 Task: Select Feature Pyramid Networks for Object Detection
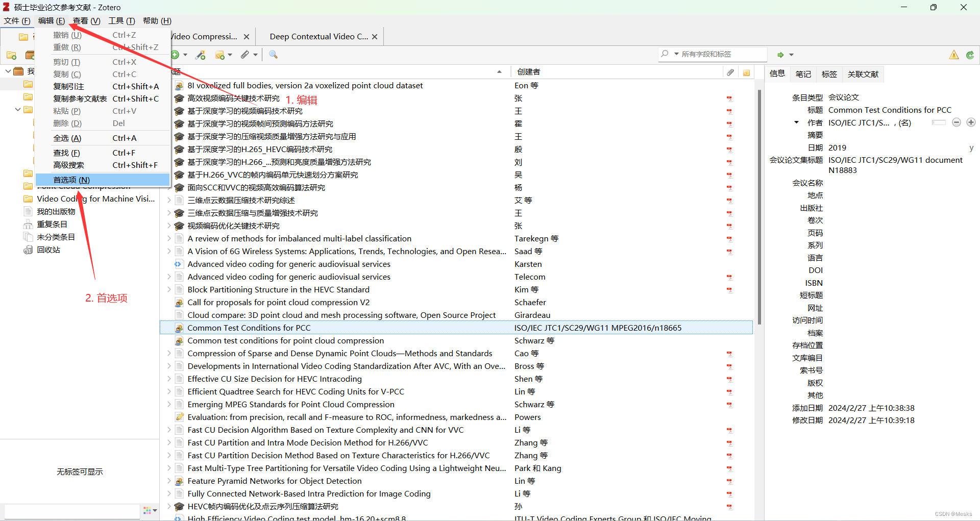click(457, 481)
